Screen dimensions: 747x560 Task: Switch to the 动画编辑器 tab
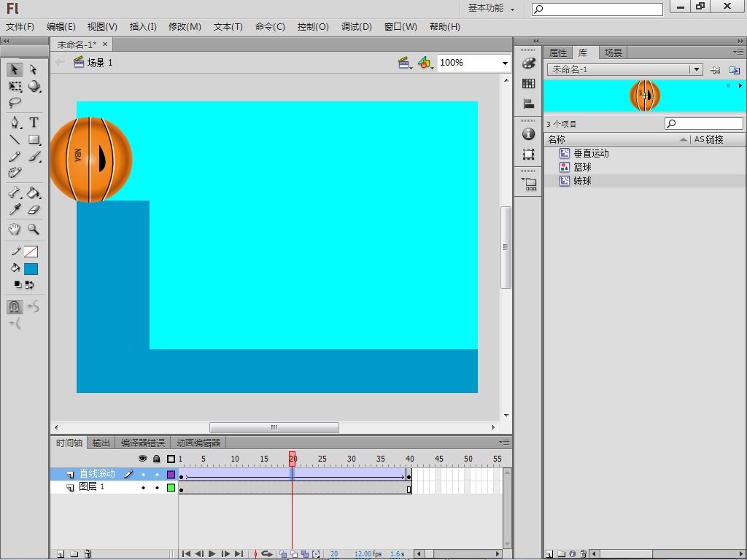[198, 443]
